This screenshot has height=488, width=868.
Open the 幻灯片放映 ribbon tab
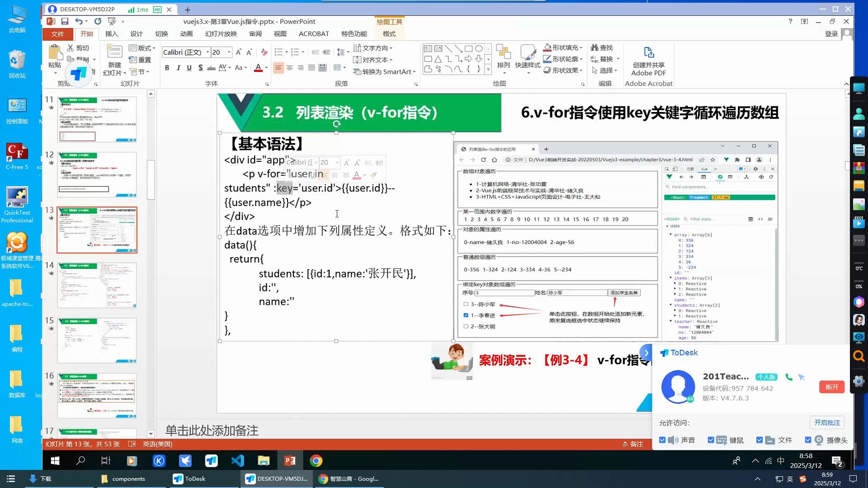click(x=221, y=34)
